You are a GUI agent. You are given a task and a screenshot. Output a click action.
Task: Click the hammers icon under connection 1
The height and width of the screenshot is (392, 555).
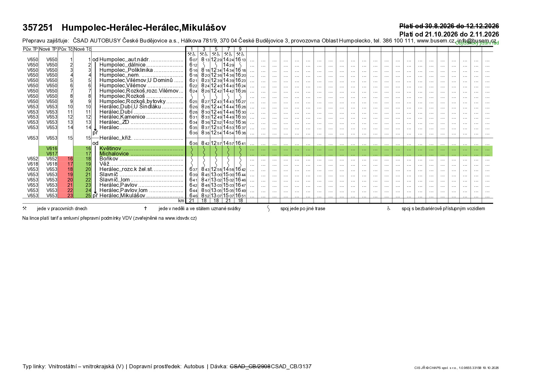click(x=190, y=54)
